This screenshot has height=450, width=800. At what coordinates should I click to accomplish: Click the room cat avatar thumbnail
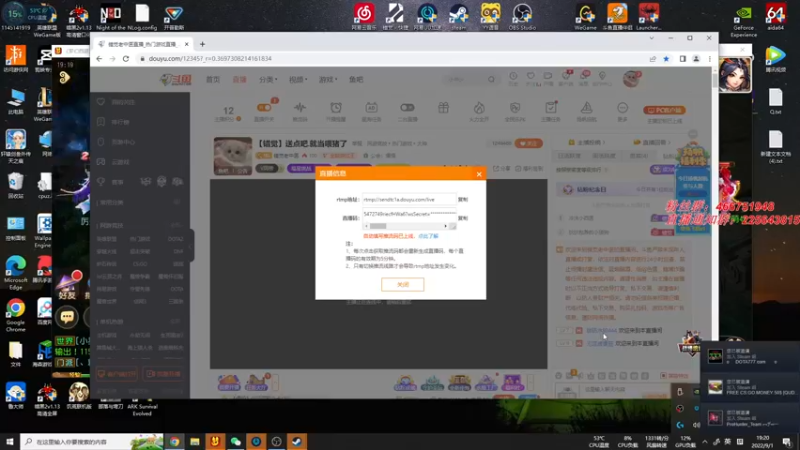pos(233,156)
